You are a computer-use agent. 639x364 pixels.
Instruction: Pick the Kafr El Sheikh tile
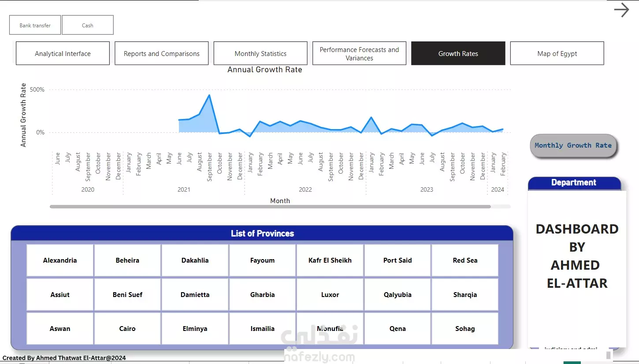(x=330, y=260)
